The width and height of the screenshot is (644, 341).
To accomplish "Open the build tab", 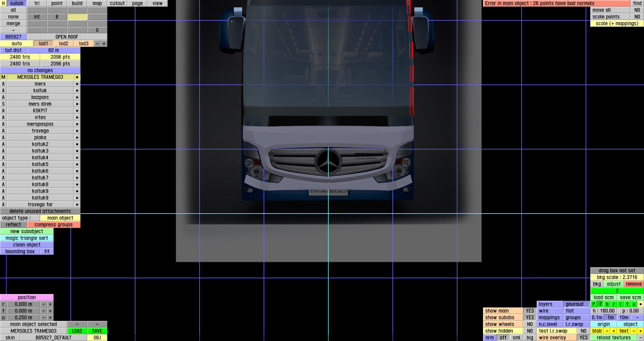I will [77, 3].
